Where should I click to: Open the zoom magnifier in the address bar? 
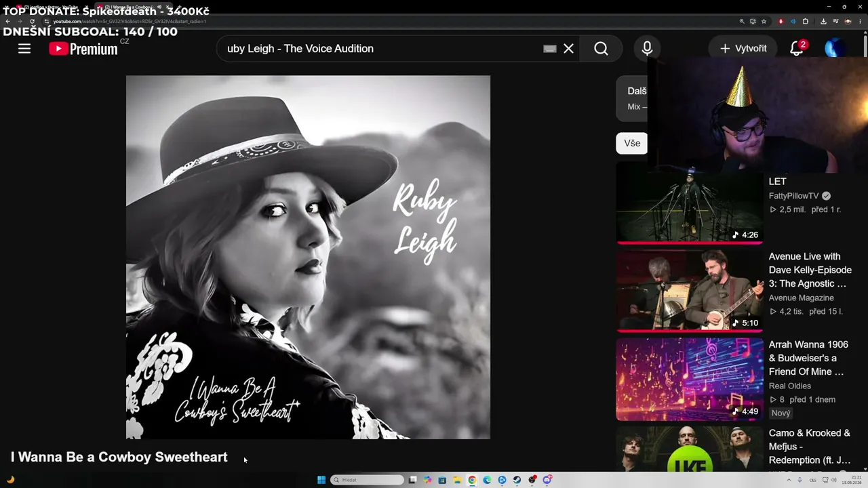pyautogui.click(x=742, y=22)
